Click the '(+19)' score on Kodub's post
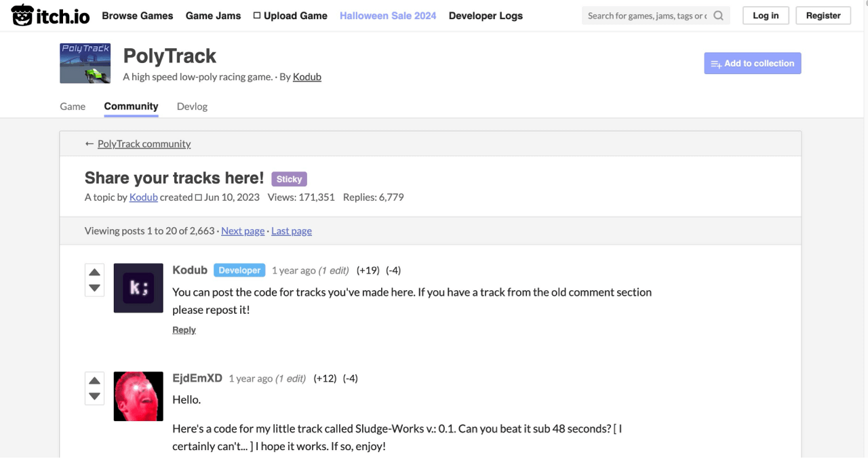The height and width of the screenshot is (461, 868). pyautogui.click(x=368, y=270)
